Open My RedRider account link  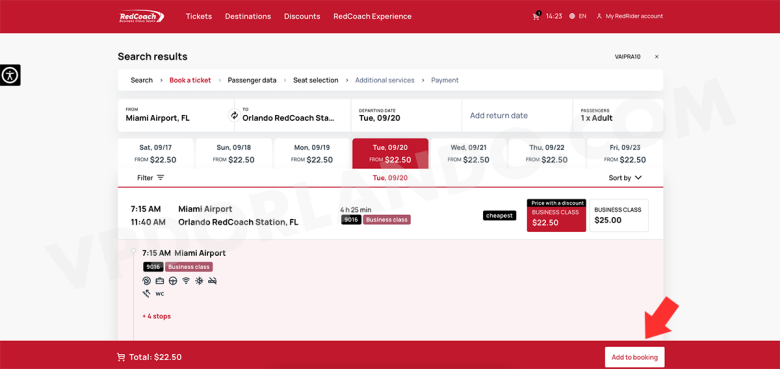634,16
